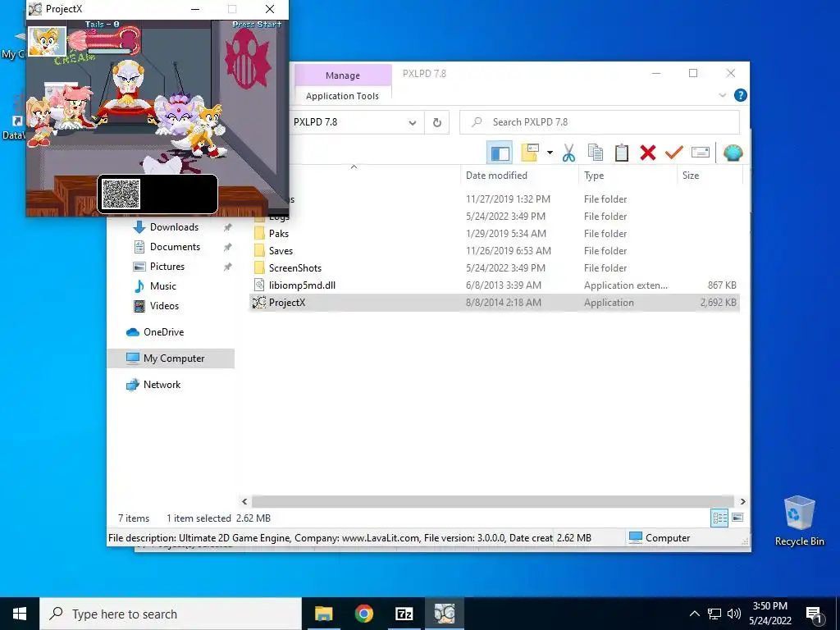Open Classic Shell settings shell icon
This screenshot has width=840, height=630.
pos(733,153)
